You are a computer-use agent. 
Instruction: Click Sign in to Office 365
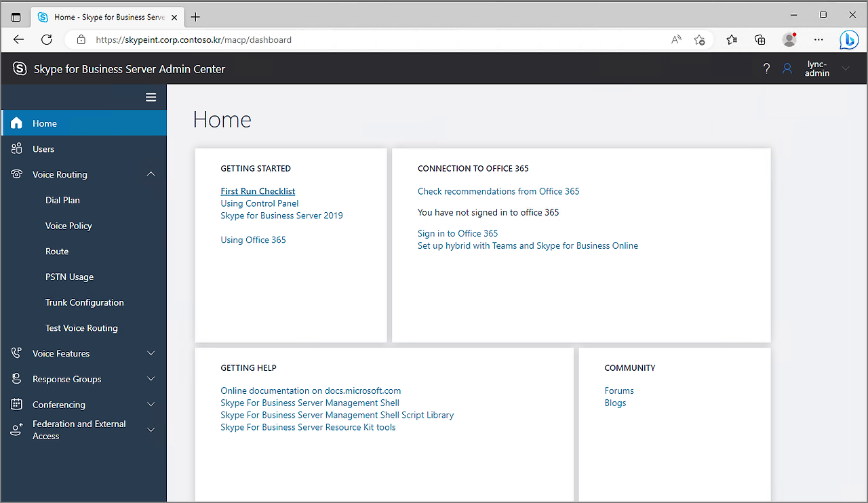point(457,233)
